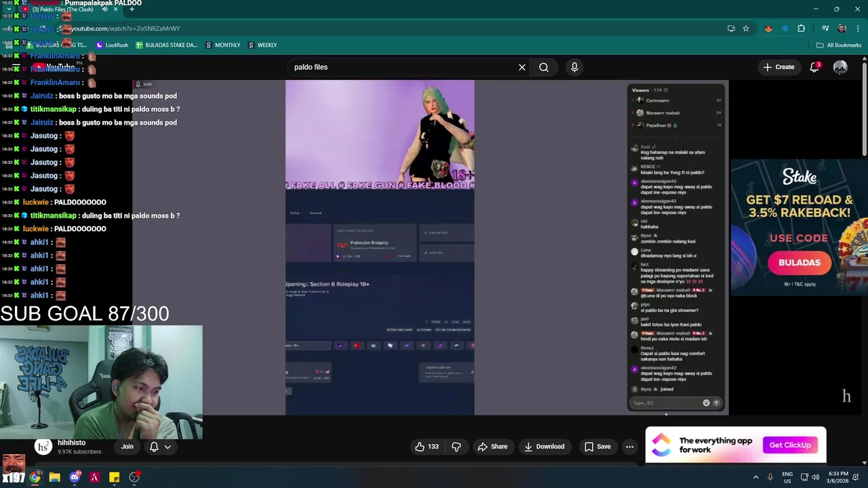Open Chrome from the Windows taskbar

35,477
